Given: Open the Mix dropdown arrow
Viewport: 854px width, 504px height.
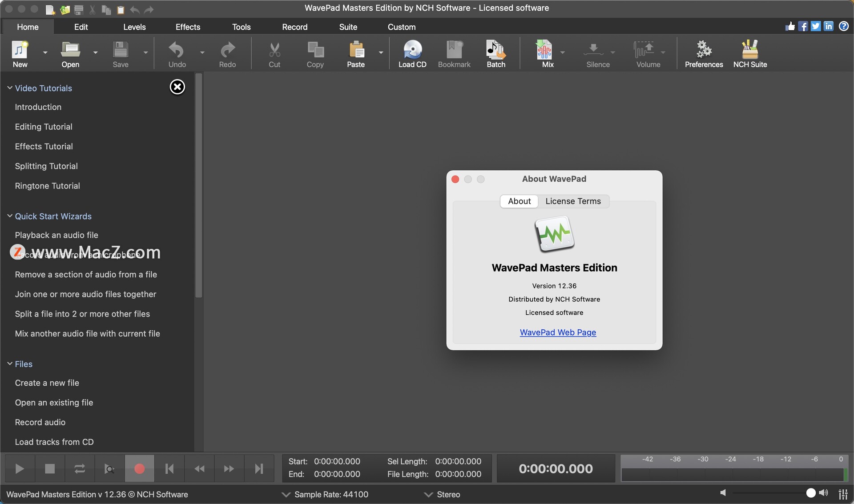Looking at the screenshot, I should click(563, 52).
